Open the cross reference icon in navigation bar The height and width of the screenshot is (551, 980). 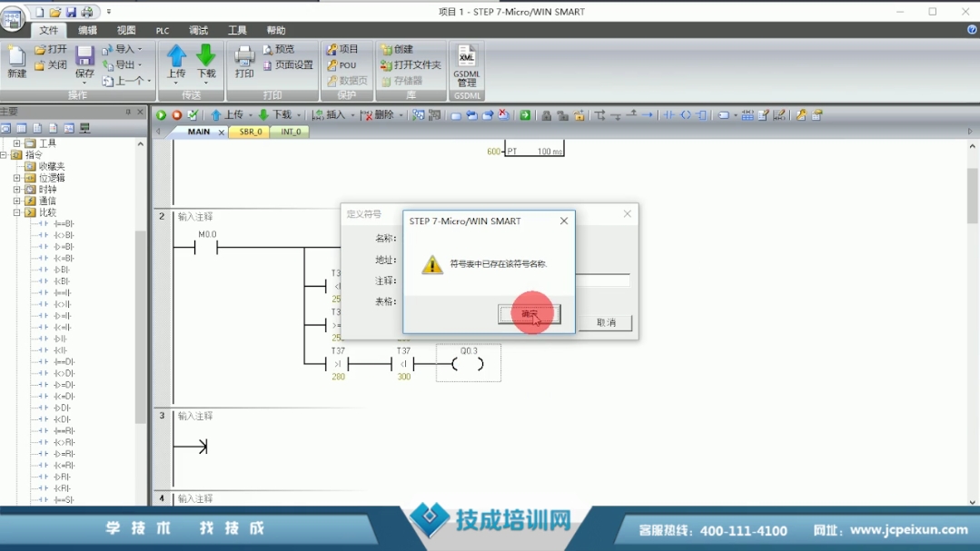(69, 128)
